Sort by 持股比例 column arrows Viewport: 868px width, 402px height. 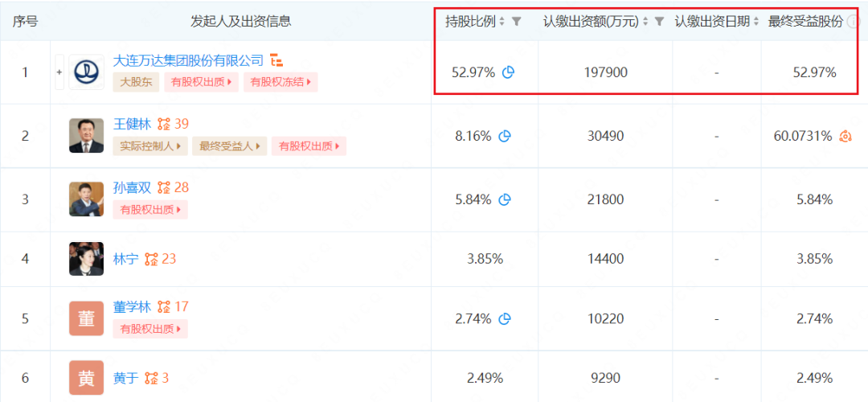502,22
